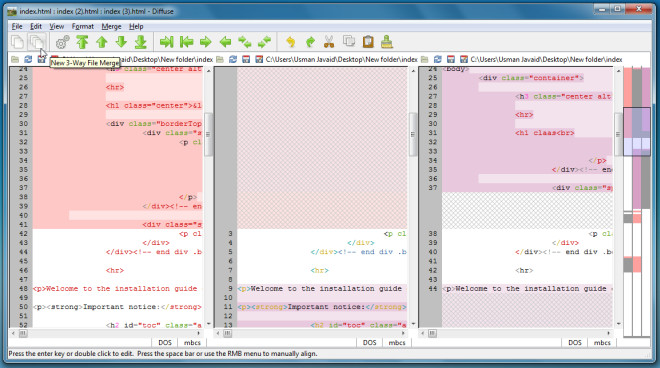
Task: Click the middle pane file path label
Action: 342,59
